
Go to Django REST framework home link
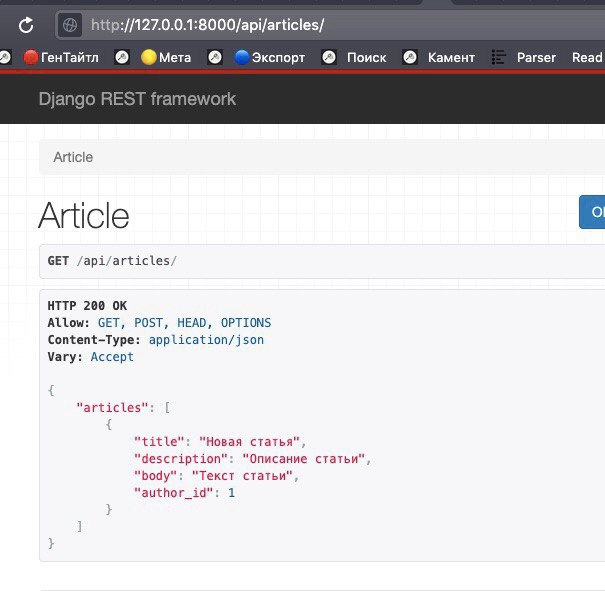point(137,99)
